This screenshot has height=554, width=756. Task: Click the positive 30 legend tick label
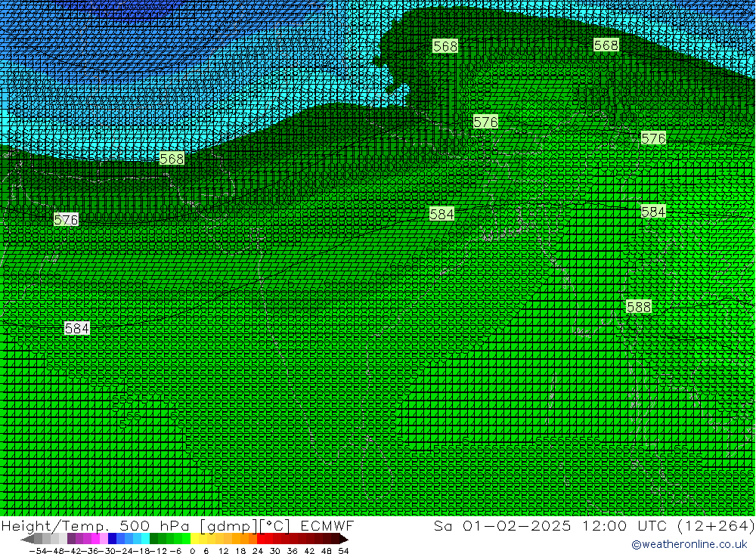(275, 551)
